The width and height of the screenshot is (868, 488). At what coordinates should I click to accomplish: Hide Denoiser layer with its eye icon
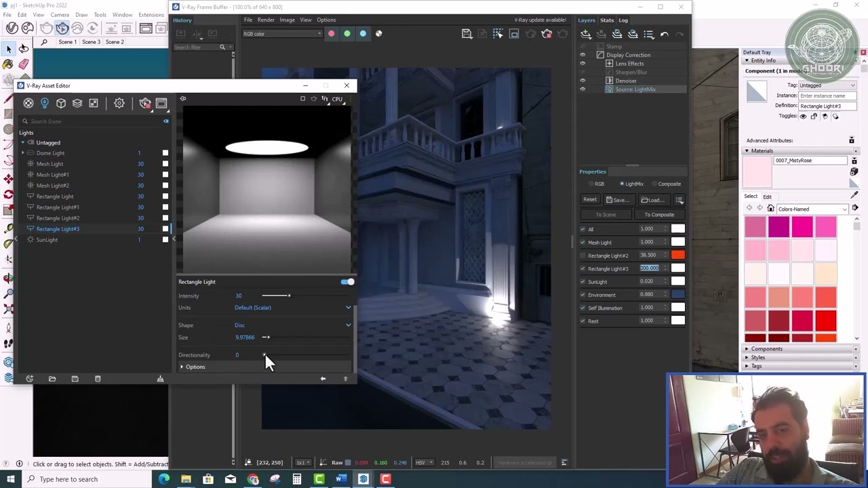(x=583, y=81)
